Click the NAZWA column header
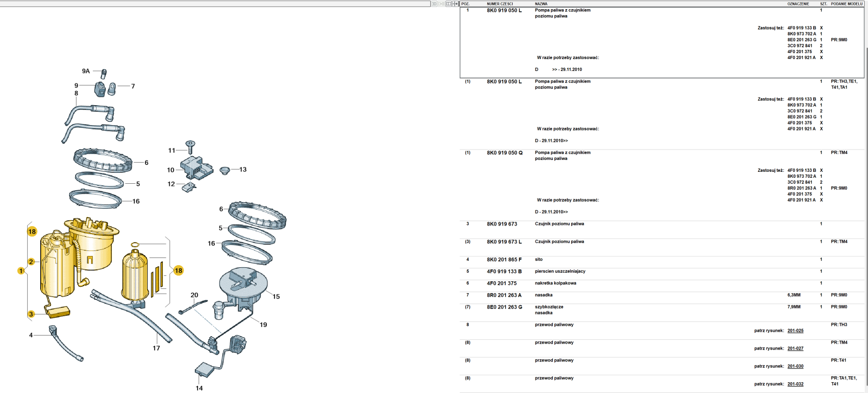Viewport: 868px width, 393px height. tap(541, 4)
